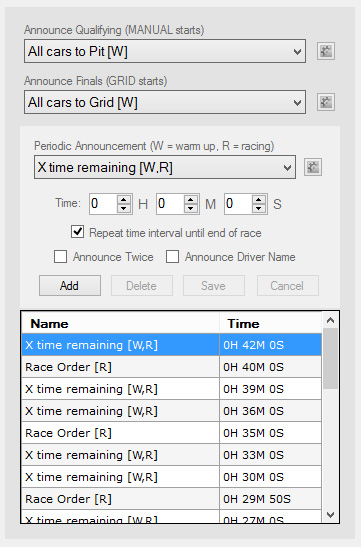Select Race Order row at 0H 29M 50S

point(171,499)
